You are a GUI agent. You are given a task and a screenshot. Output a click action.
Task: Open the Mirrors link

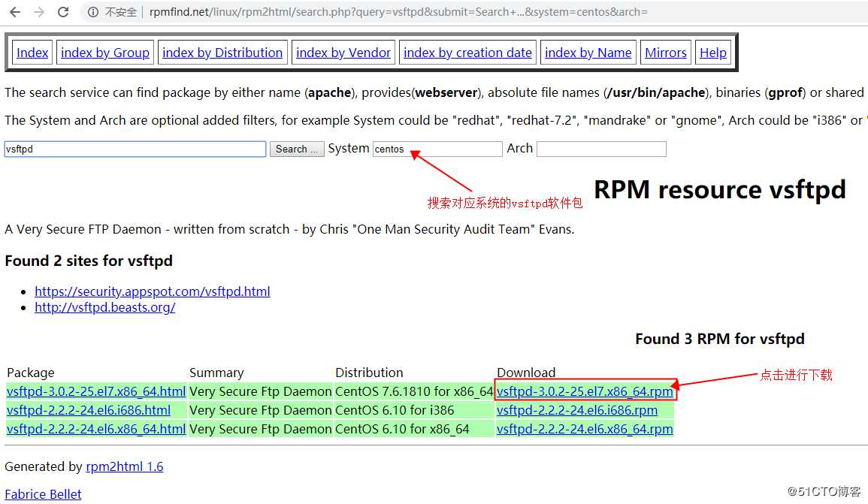point(665,53)
